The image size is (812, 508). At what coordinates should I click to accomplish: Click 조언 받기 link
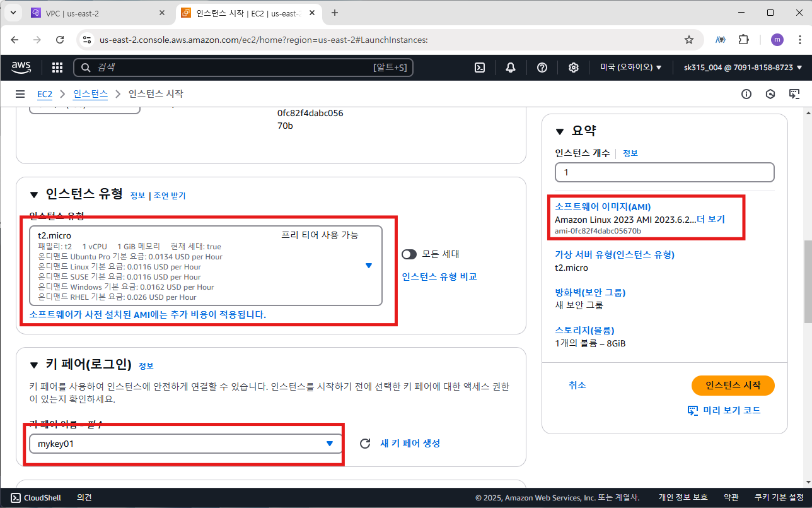point(170,196)
